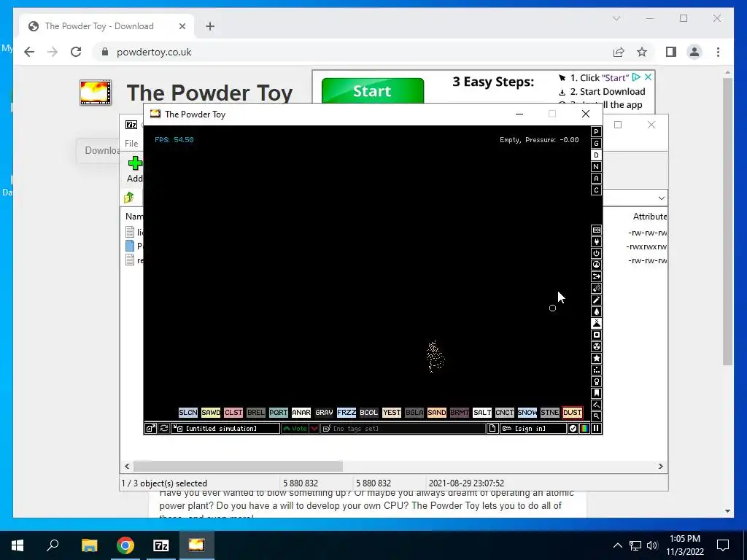747x560 pixels.
Task: Open the Explosives category icon
Action: 596,288
